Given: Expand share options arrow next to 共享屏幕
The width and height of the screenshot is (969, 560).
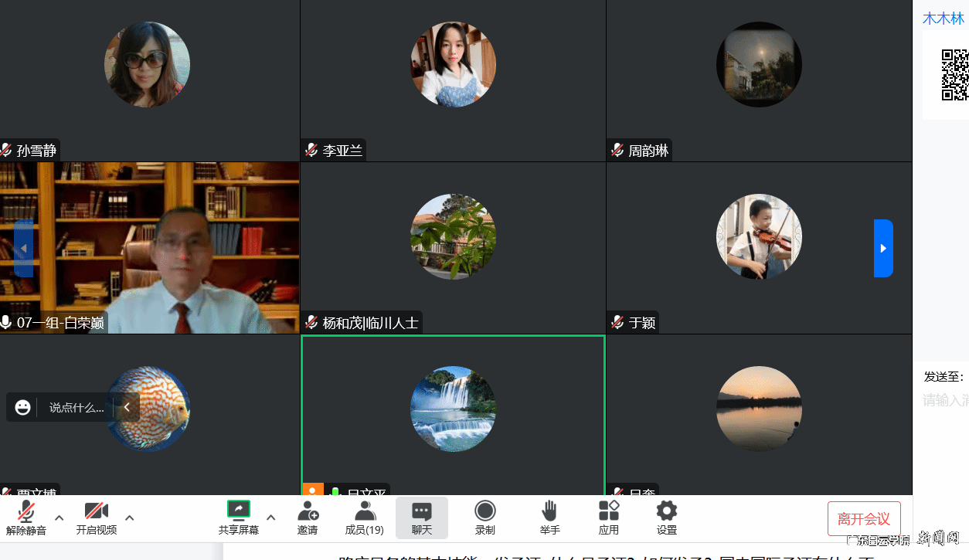Looking at the screenshot, I should [271, 518].
